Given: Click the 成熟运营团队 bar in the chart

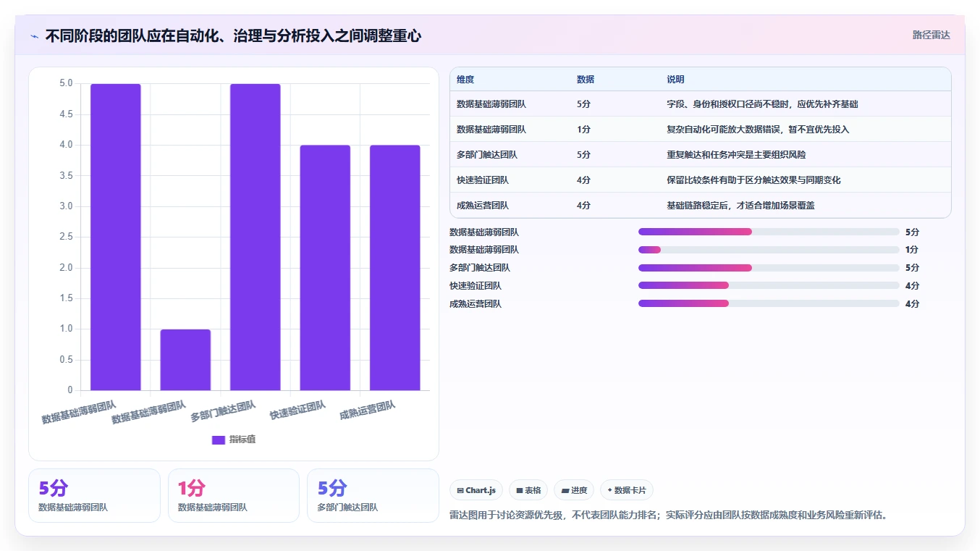Looking at the screenshot, I should (394, 268).
